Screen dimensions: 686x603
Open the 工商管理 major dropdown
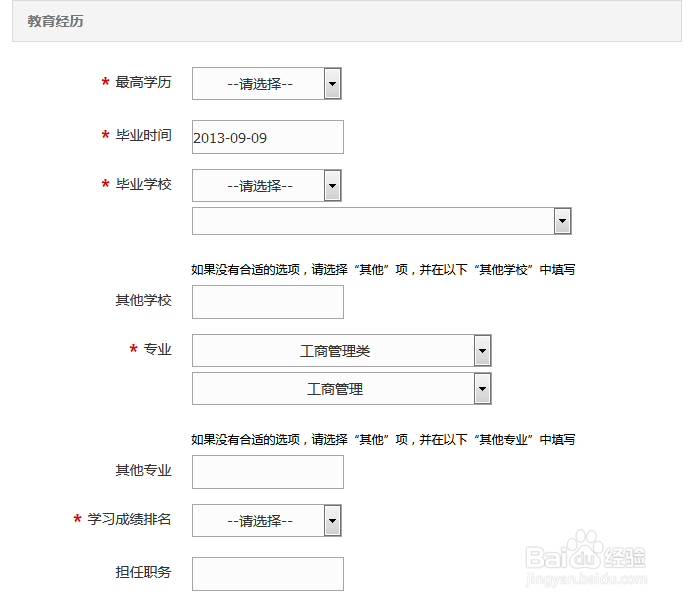334,389
